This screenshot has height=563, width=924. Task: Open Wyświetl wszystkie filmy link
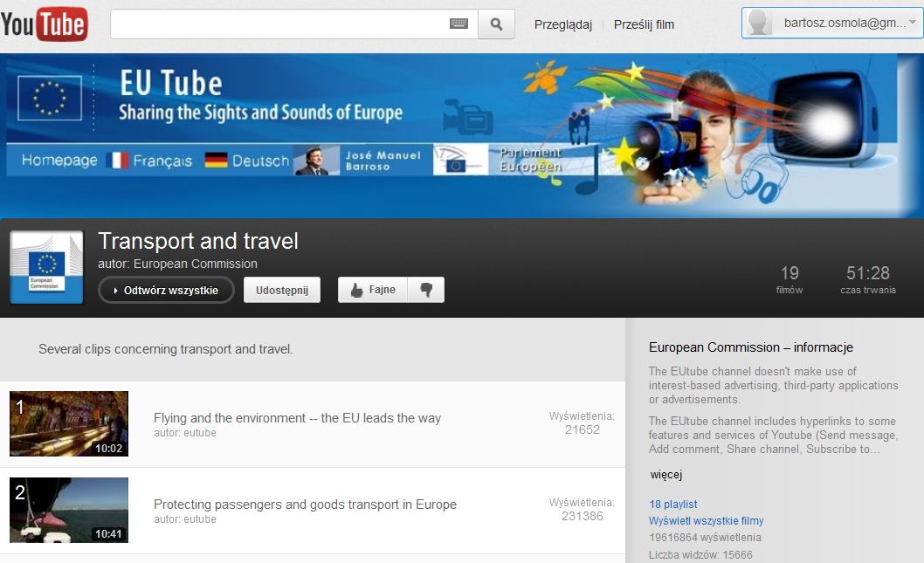click(706, 520)
